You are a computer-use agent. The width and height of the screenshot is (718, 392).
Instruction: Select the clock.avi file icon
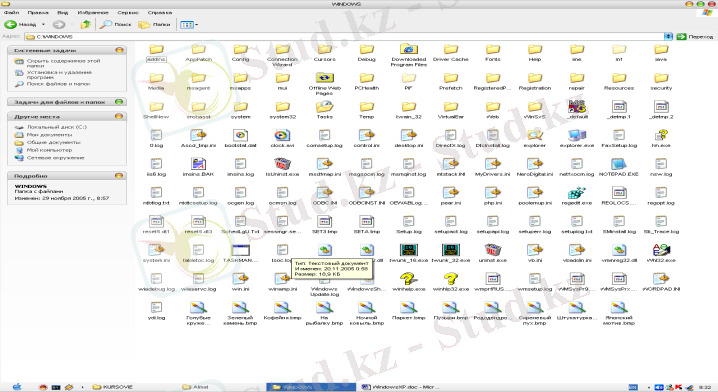(x=282, y=136)
